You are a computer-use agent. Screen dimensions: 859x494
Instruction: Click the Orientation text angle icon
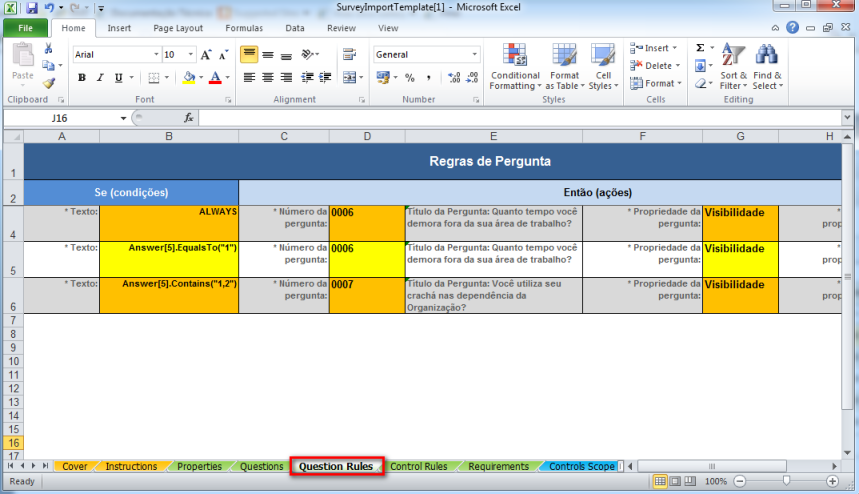pyautogui.click(x=307, y=54)
